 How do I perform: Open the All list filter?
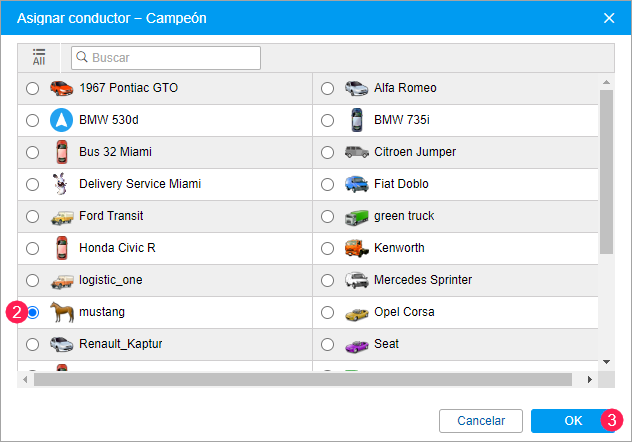(x=39, y=58)
